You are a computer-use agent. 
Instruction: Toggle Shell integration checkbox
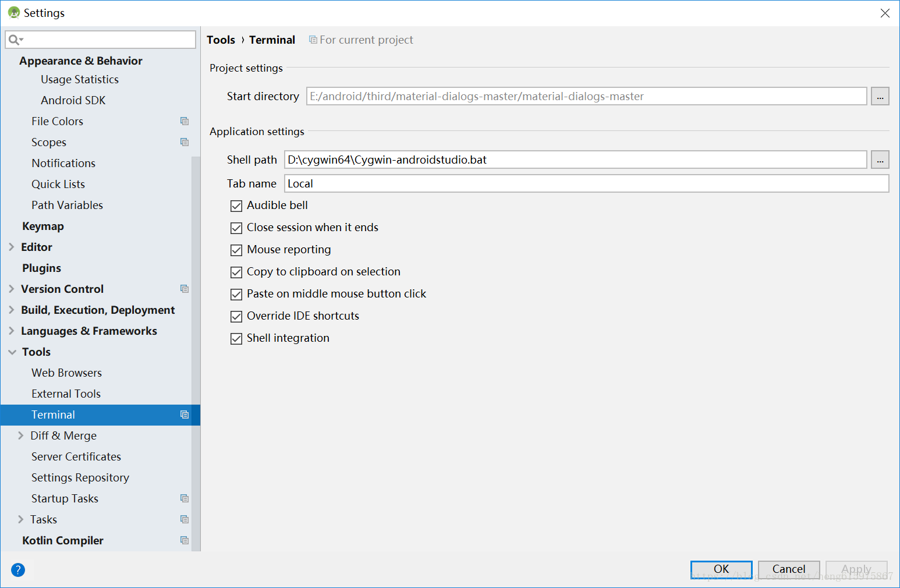pyautogui.click(x=236, y=339)
